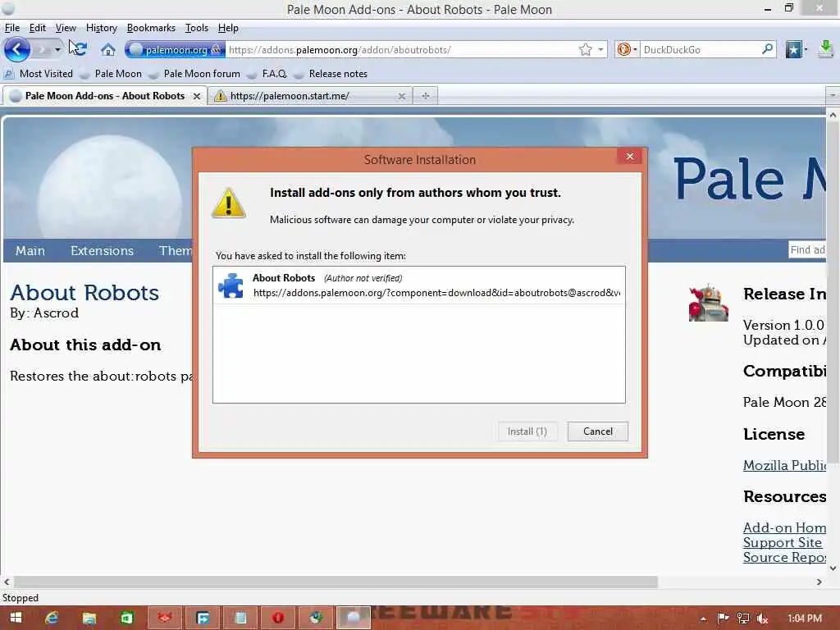840x630 pixels.
Task: Click the palemoon.org site identity badge
Action: pyautogui.click(x=175, y=50)
